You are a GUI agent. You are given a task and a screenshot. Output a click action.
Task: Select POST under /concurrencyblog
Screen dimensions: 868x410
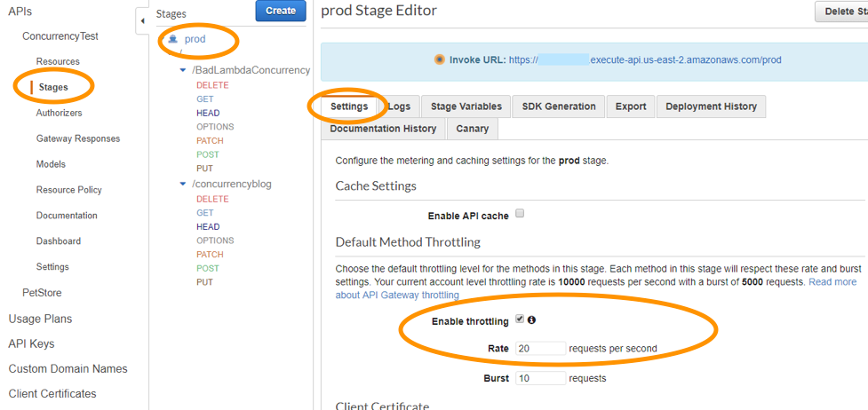[x=208, y=268]
